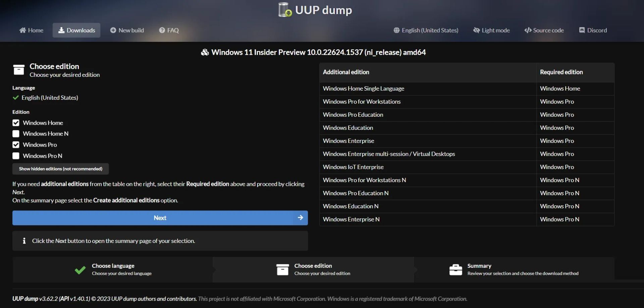The height and width of the screenshot is (308, 644).
Task: Enable the Windows Home N checkbox
Action: coord(15,134)
